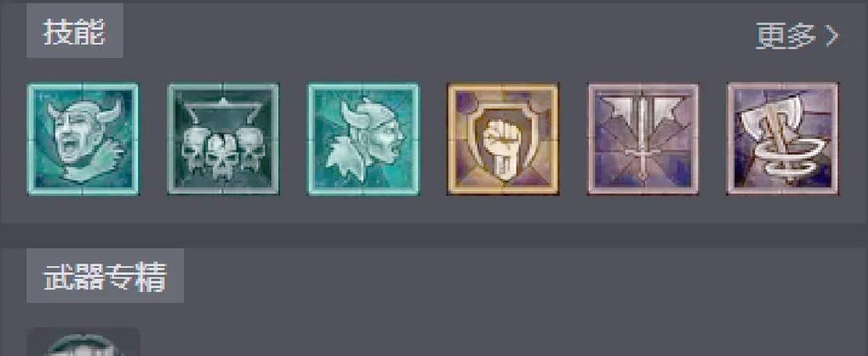868x356 pixels.
Task: Click the 武器专精 label text
Action: [105, 276]
